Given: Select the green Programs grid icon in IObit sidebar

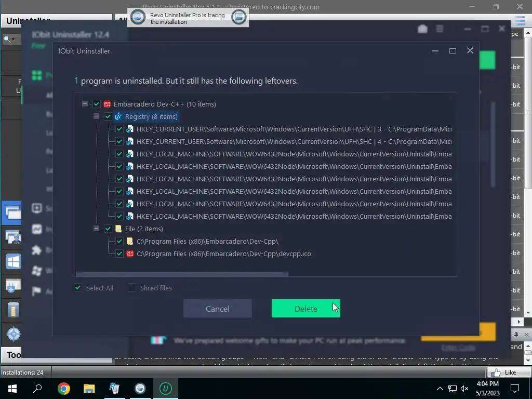Looking at the screenshot, I should (x=37, y=75).
